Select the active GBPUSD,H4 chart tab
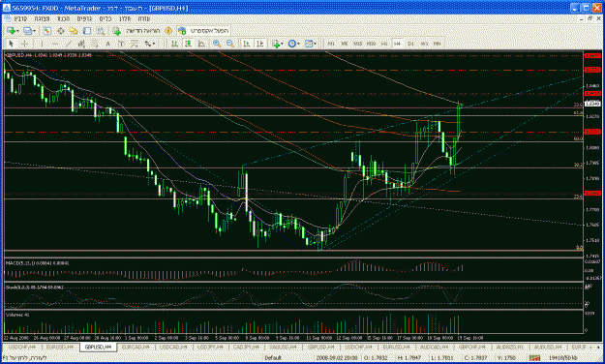This screenshot has width=605, height=364. point(99,347)
